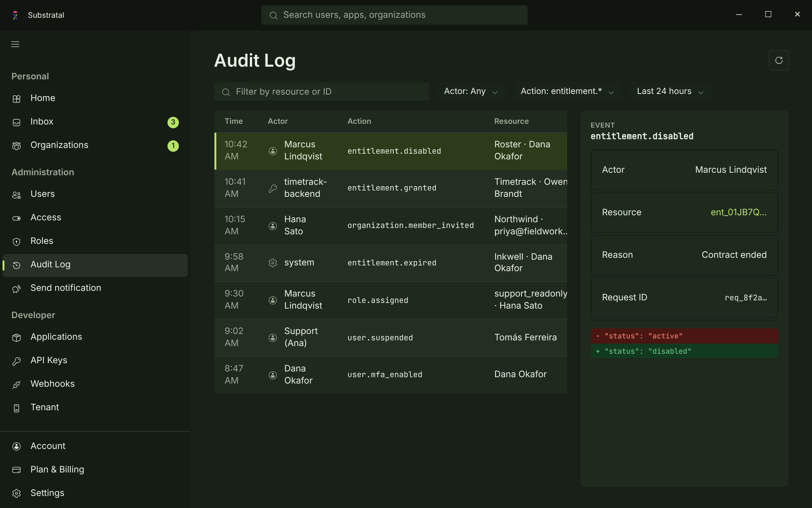The width and height of the screenshot is (812, 508).
Task: Click the Organizations badge showing 1
Action: [173, 146]
